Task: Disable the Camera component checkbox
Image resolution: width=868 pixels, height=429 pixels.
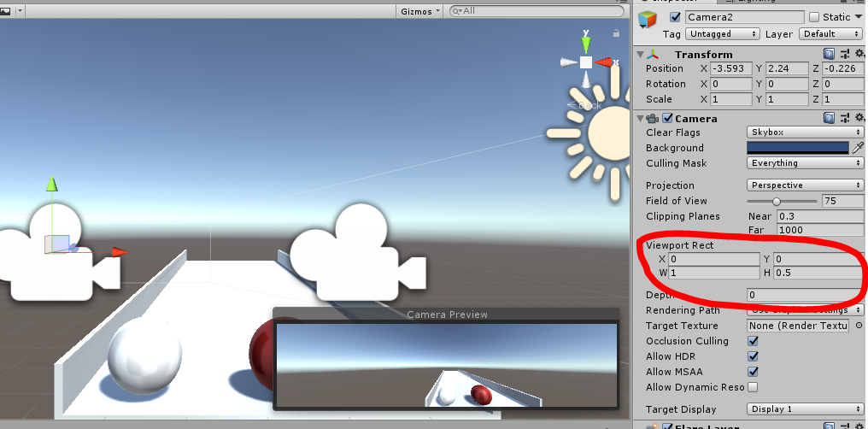Action: [667, 118]
